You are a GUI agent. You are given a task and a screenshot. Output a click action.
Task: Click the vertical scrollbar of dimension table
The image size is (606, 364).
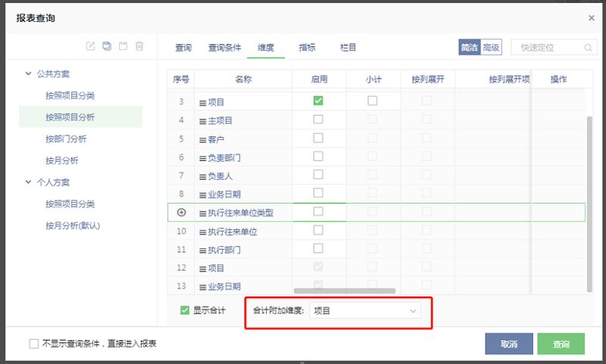tap(589, 204)
